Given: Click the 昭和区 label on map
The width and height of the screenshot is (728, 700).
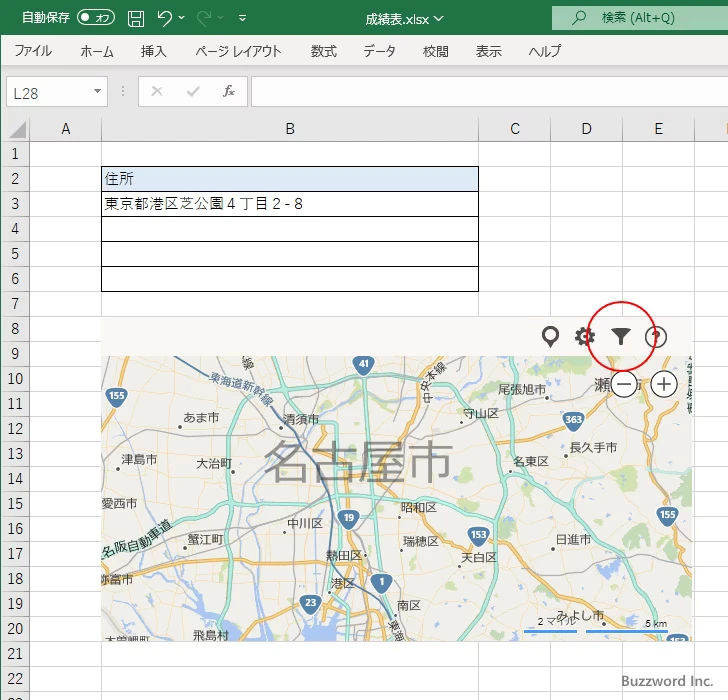Looking at the screenshot, I should coord(419,508).
